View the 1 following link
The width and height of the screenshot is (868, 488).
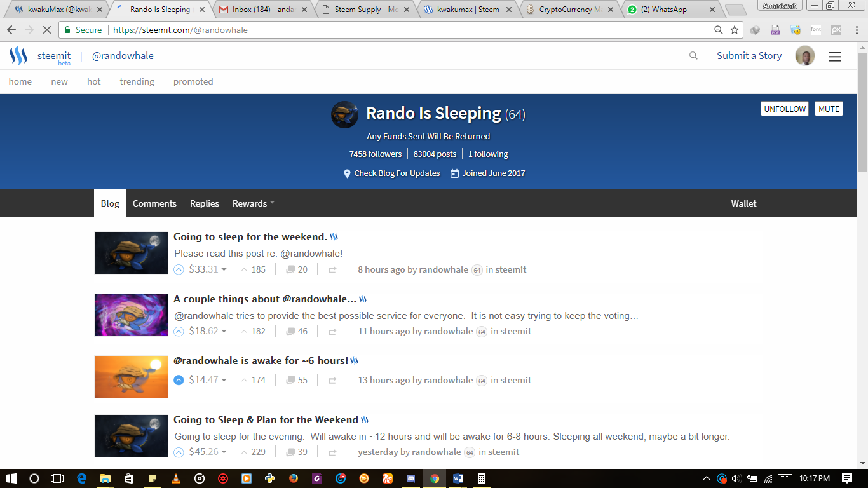pos(488,154)
